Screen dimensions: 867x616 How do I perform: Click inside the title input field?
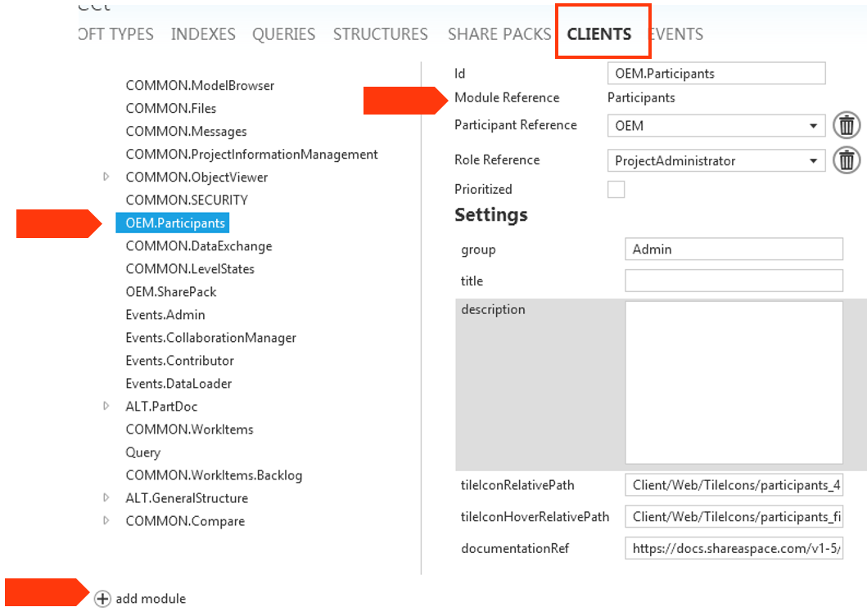(x=733, y=280)
